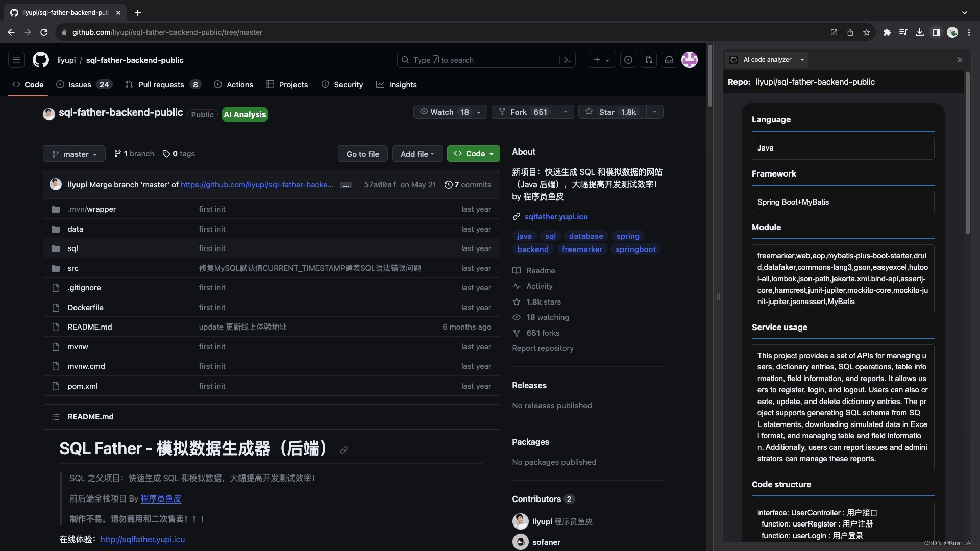Click the AI Analysis button

245,115
